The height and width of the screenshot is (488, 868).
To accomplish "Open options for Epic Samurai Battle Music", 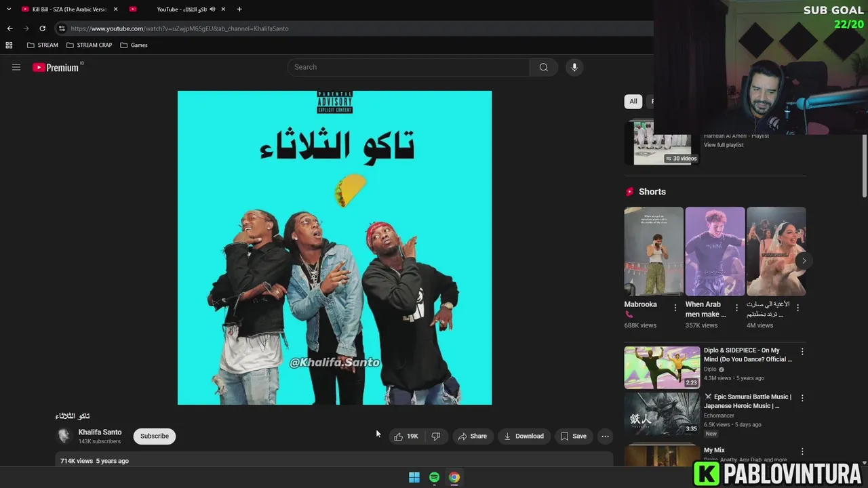I will tap(802, 398).
